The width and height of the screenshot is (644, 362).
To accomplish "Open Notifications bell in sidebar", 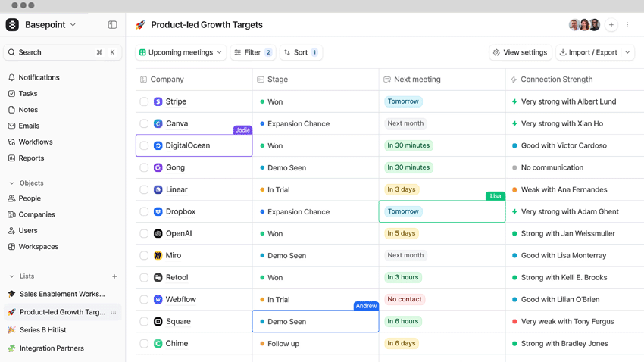I will 12,77.
